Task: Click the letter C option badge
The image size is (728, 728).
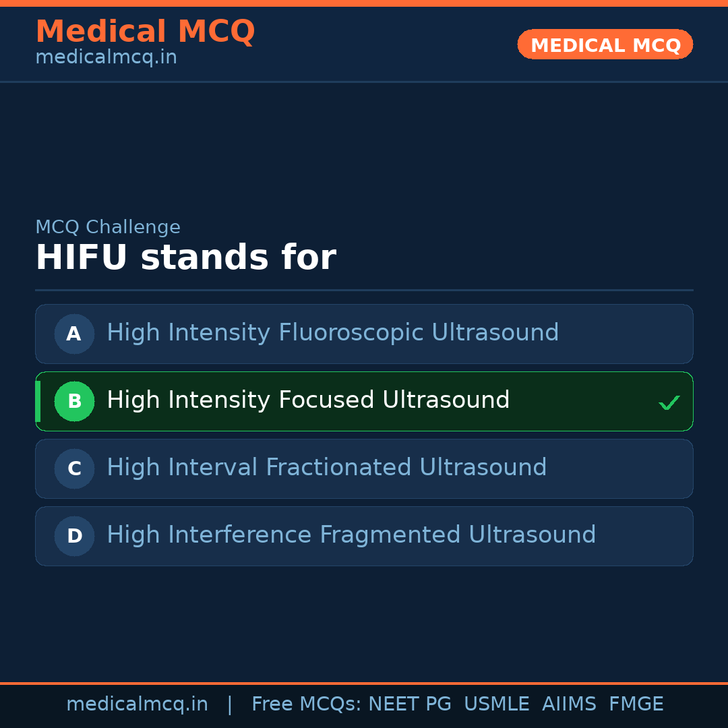Action: coord(74,468)
